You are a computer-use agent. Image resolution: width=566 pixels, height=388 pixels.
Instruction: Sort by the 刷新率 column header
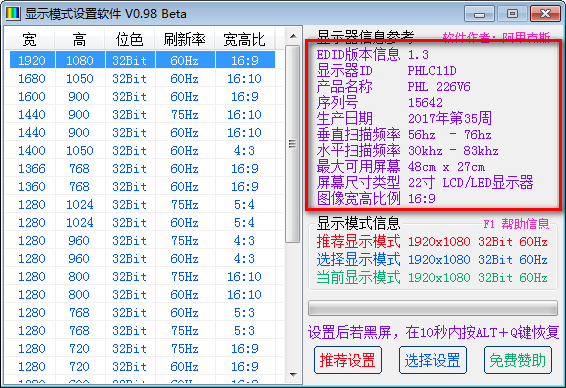click(184, 39)
